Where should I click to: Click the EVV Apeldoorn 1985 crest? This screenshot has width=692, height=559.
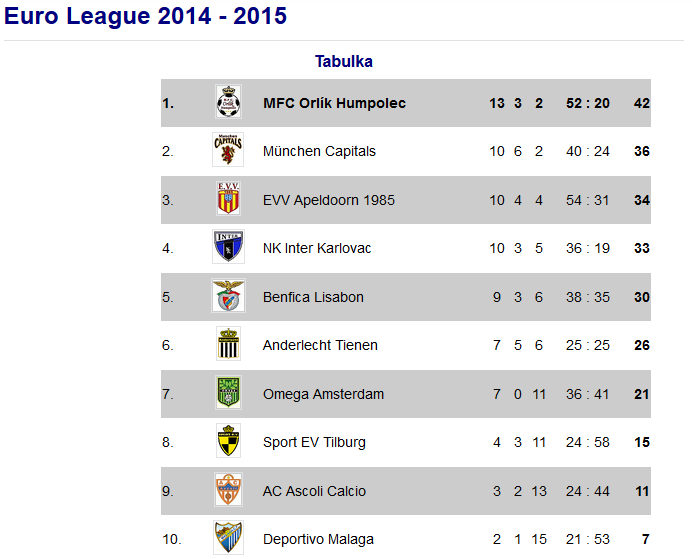coord(228,200)
